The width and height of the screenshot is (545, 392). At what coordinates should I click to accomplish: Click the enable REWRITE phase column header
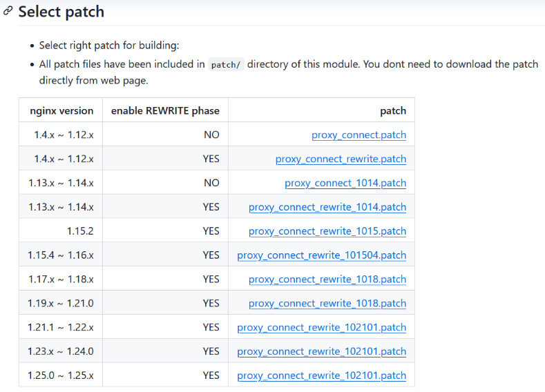click(x=165, y=110)
